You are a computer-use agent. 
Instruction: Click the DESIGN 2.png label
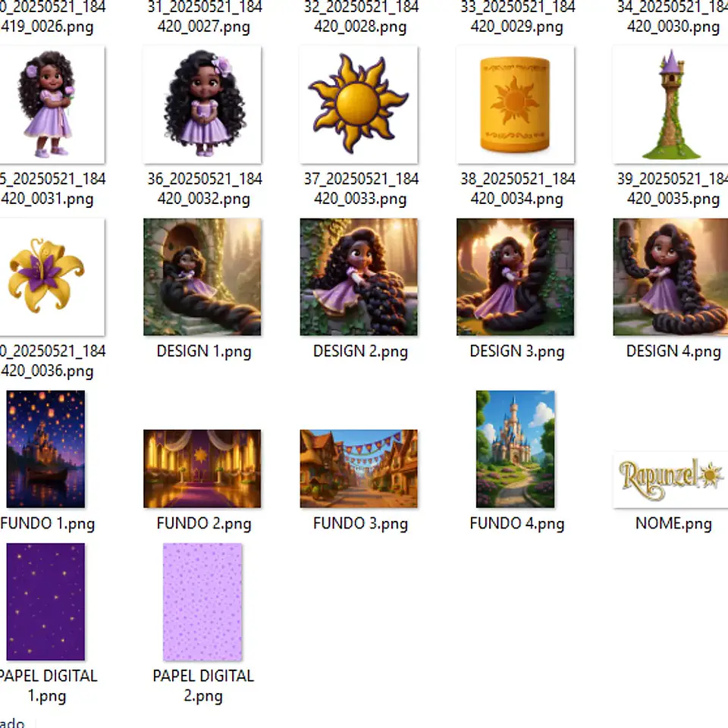[360, 351]
